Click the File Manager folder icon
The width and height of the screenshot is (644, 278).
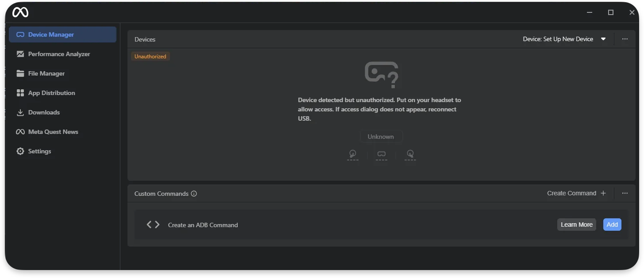[x=20, y=73]
